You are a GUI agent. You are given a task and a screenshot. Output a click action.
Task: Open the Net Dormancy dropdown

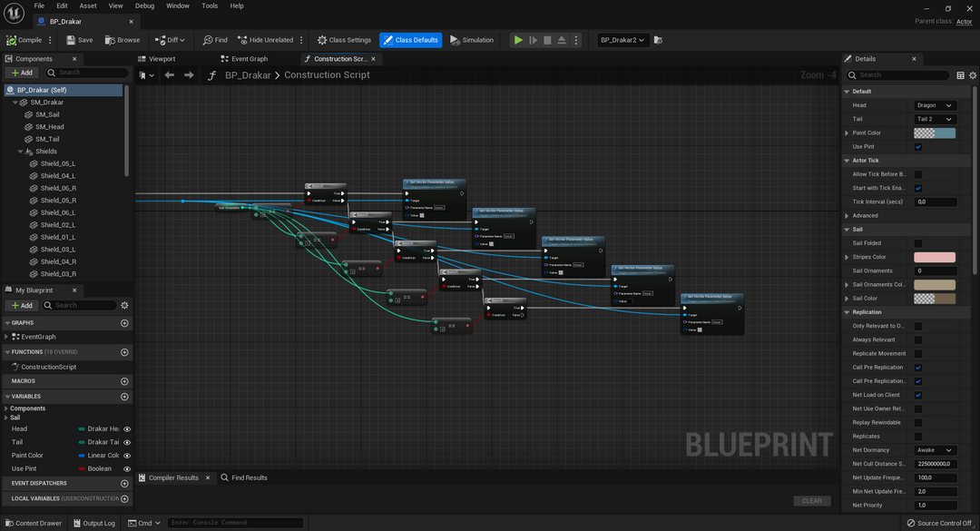click(936, 449)
